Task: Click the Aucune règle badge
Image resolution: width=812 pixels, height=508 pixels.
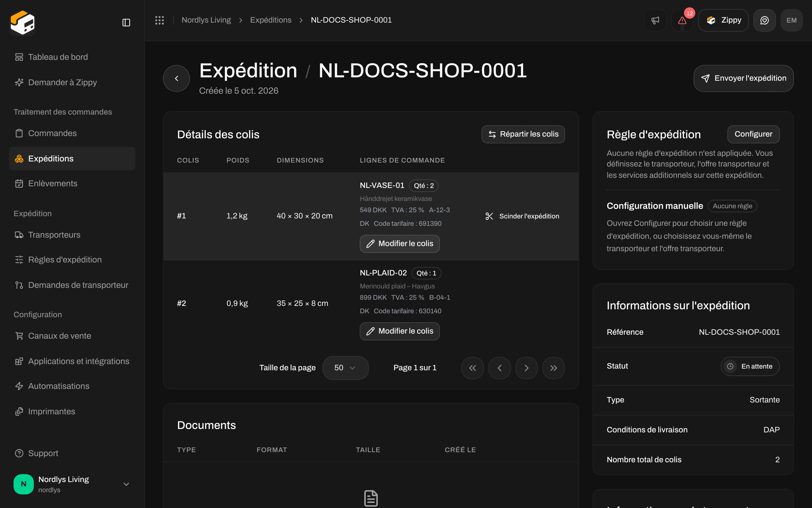Action: 732,206
